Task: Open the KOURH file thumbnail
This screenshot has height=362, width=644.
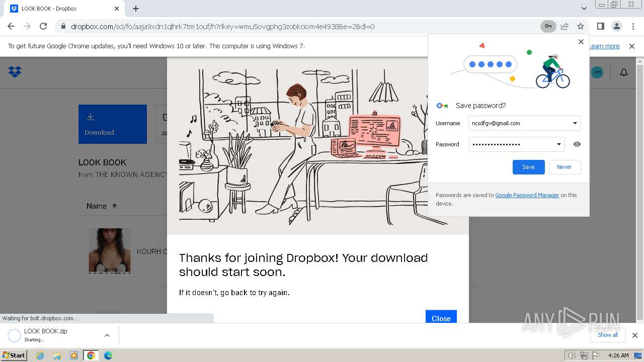Action: click(x=110, y=250)
